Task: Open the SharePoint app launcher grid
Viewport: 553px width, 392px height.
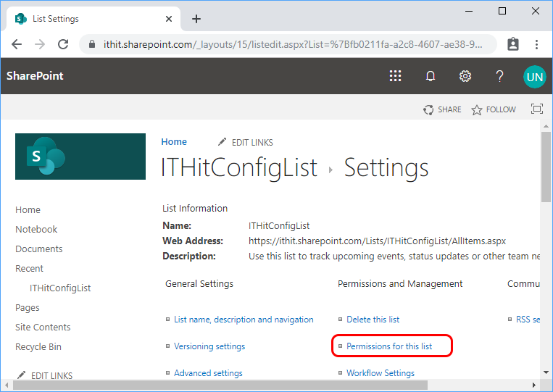Action: click(395, 76)
